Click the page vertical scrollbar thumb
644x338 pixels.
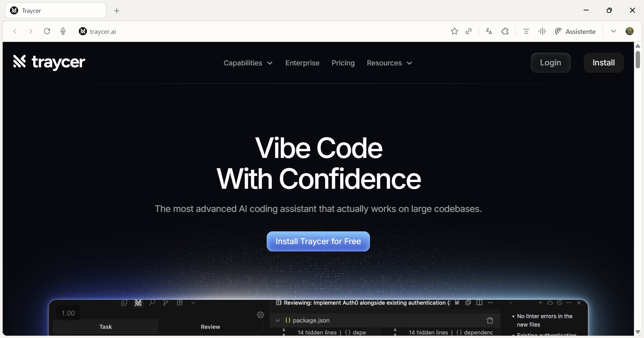(x=638, y=60)
